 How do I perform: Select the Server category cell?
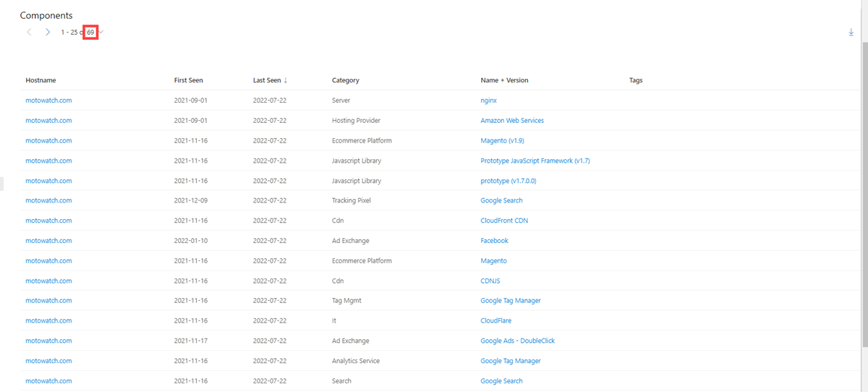click(341, 101)
